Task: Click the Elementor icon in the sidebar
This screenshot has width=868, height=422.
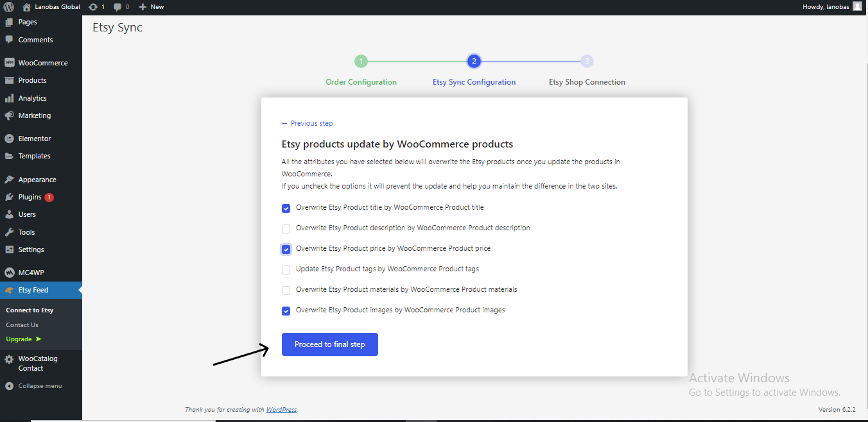Action: (9, 139)
